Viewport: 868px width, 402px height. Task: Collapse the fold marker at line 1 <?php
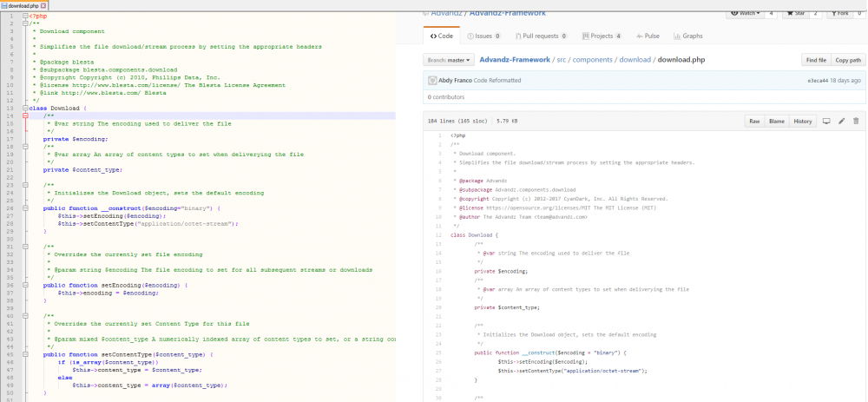[25, 16]
